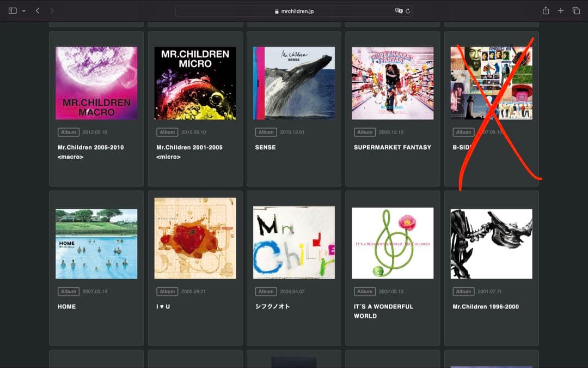This screenshot has width=588, height=368.
Task: Click Album tag on B-SIDE card
Action: click(x=463, y=132)
